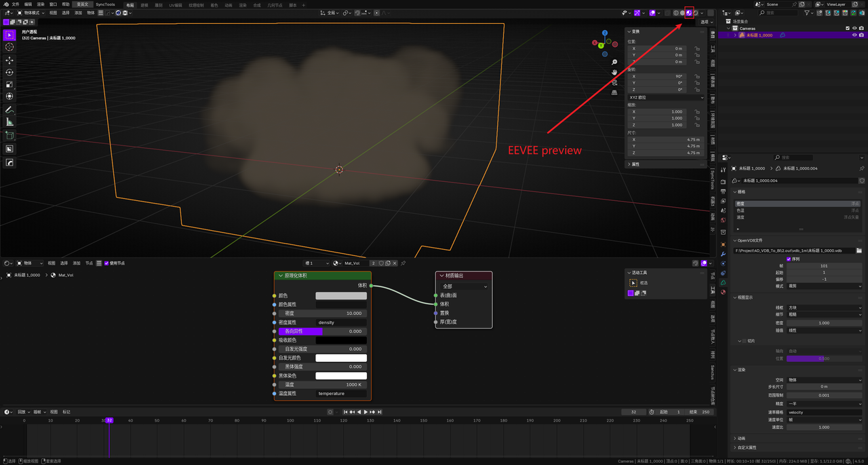The image size is (868, 465).
Task: Open the physics properties tab icon
Action: (724, 263)
